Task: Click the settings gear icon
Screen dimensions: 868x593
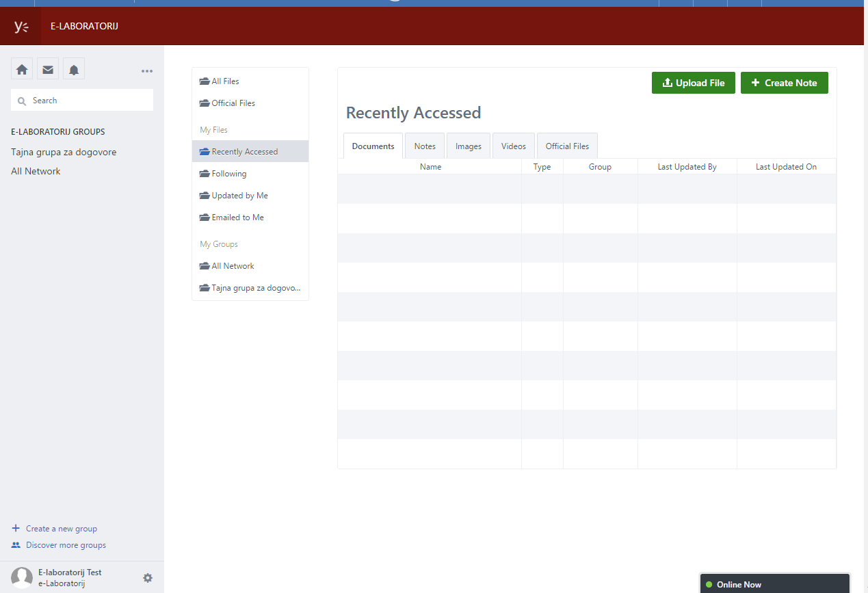Action: [148, 578]
